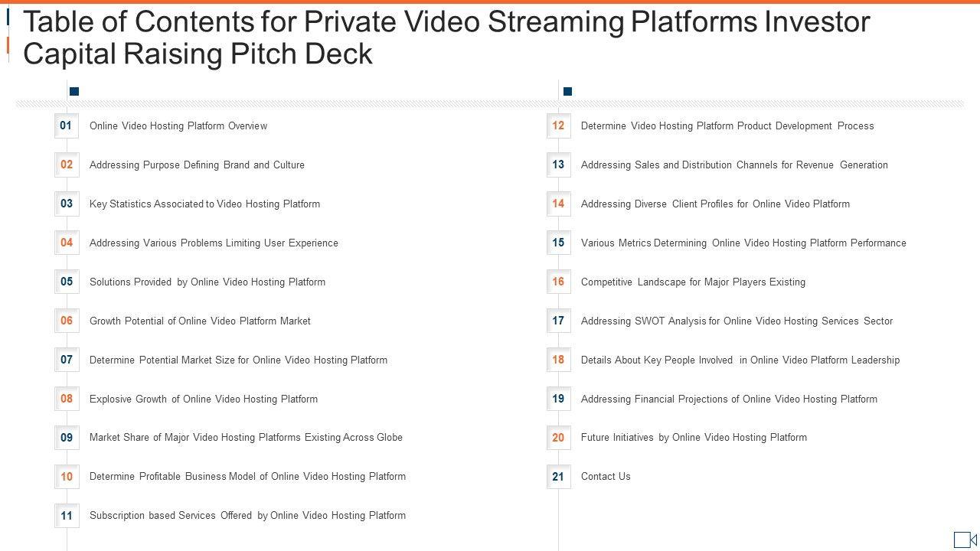Select 'Subscription based Services Offered' entry
This screenshot has width=980, height=551.
click(247, 515)
